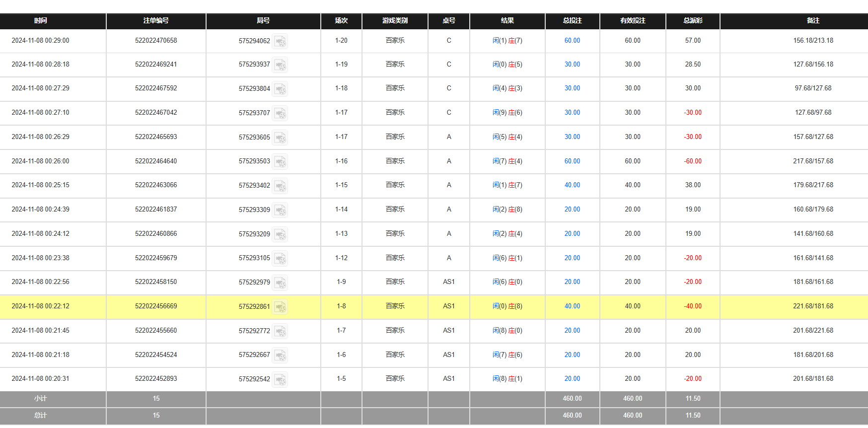Open video icon for round 575292542
The image size is (868, 428).
tap(280, 380)
